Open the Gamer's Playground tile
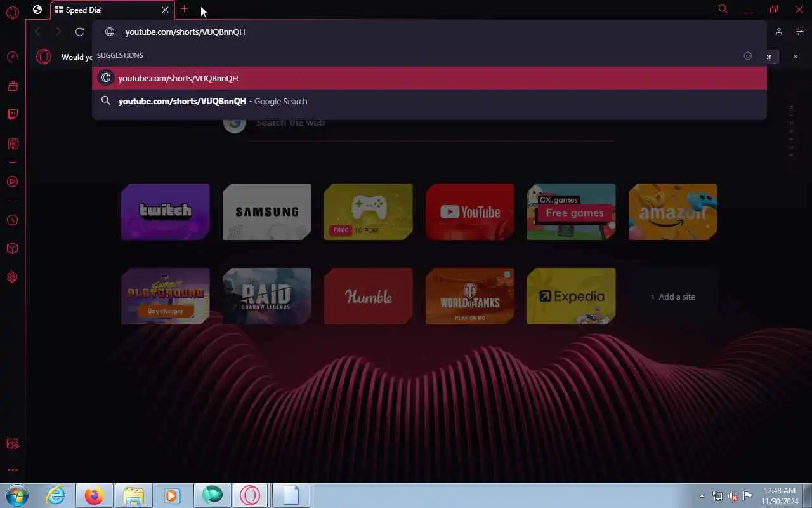 pyautogui.click(x=166, y=296)
